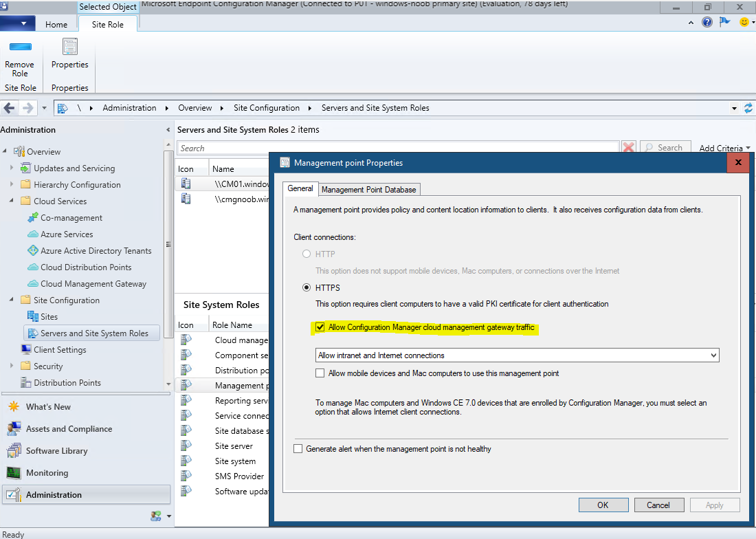This screenshot has width=756, height=539.
Task: Click the Cloud Distribution Points icon
Action: [33, 267]
